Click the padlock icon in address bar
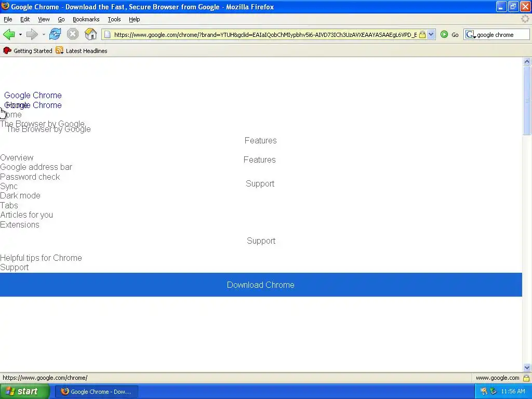The height and width of the screenshot is (399, 532). [422, 35]
